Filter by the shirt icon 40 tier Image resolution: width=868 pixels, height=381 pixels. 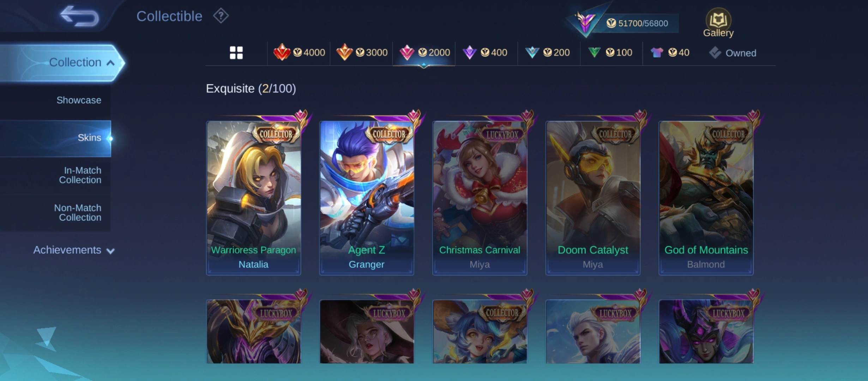pos(670,53)
